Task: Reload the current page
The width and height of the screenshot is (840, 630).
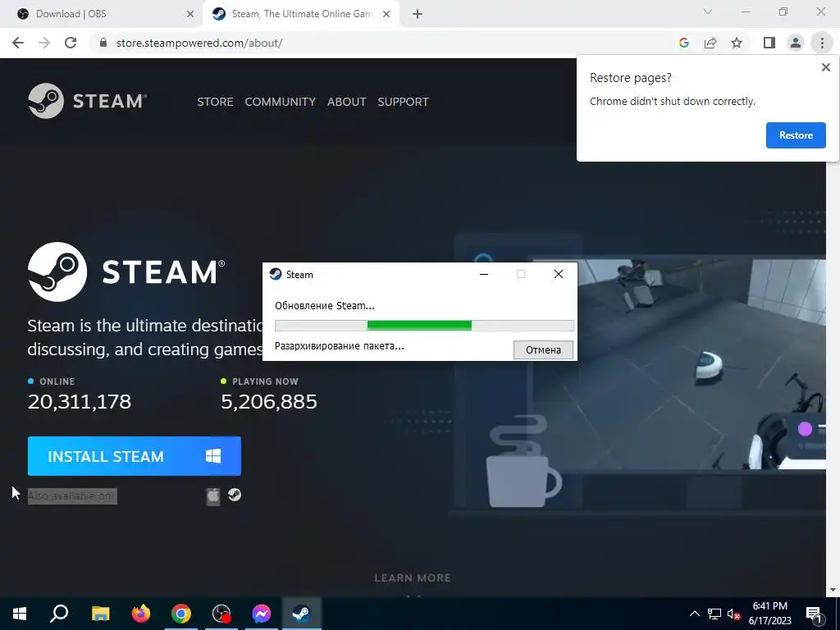Action: point(71,43)
